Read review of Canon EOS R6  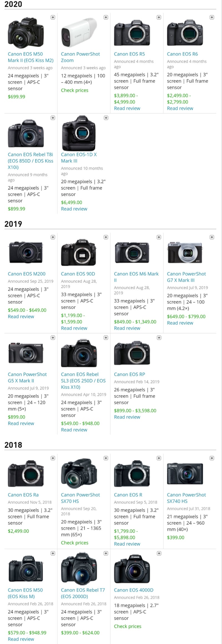click(180, 108)
